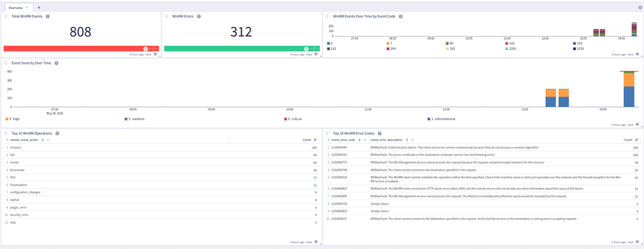The height and width of the screenshot is (249, 644).
Task: Toggle event code 164 legend series
Action: [x=391, y=48]
